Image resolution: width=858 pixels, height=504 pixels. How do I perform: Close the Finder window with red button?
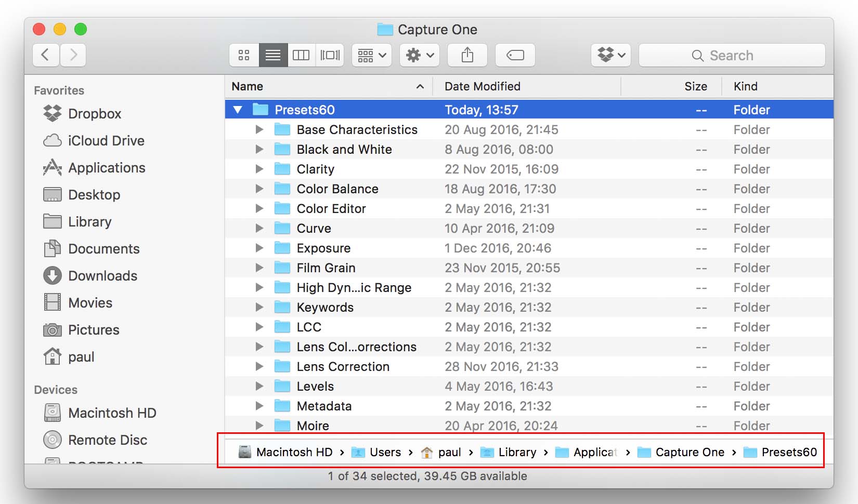click(x=39, y=29)
